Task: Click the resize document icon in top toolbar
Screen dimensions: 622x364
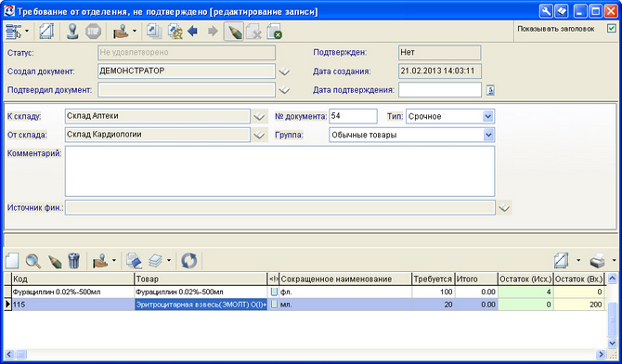Action: (x=46, y=32)
